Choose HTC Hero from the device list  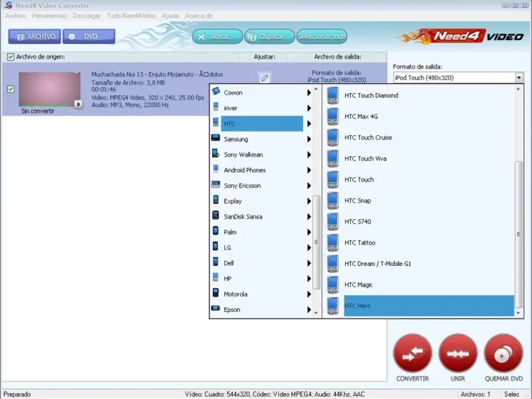click(429, 306)
